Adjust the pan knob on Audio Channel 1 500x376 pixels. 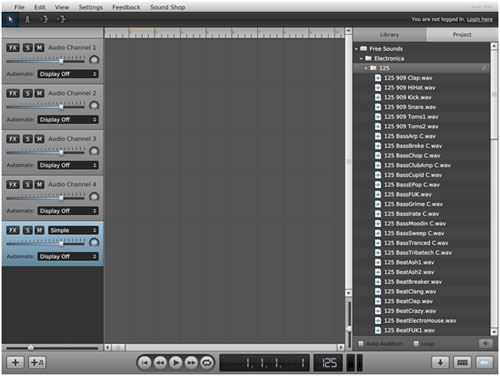point(94,60)
